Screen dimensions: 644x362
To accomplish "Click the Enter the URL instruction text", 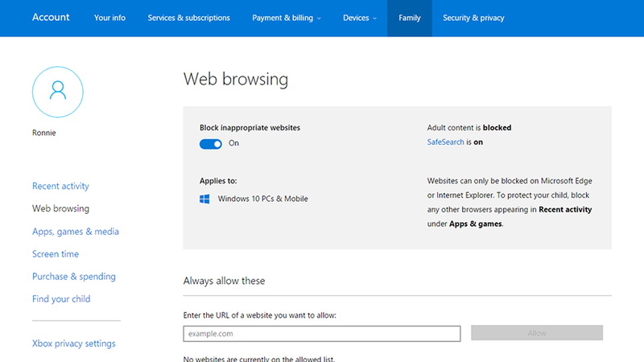I will pos(259,315).
